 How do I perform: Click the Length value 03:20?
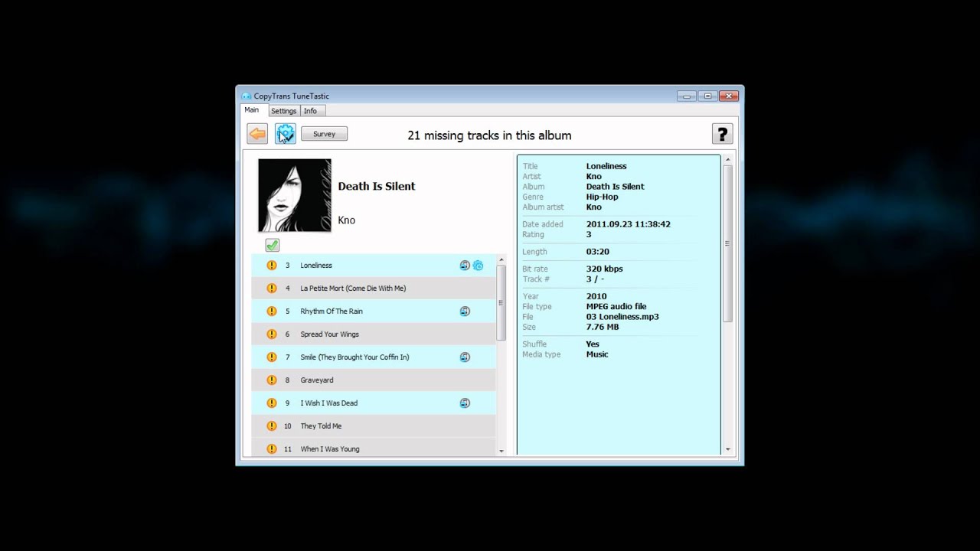click(x=598, y=252)
